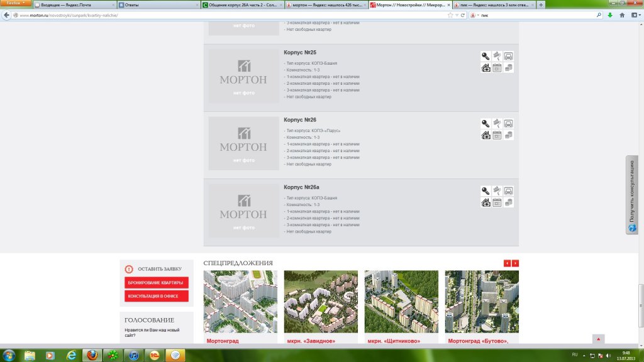Open the 1C taskbar icon
The width and height of the screenshot is (644, 362).
coord(155,356)
